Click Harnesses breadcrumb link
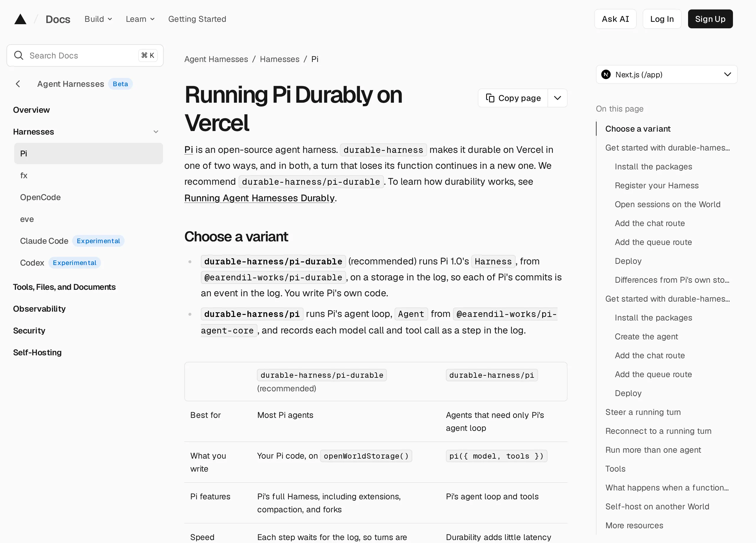 [x=279, y=59]
